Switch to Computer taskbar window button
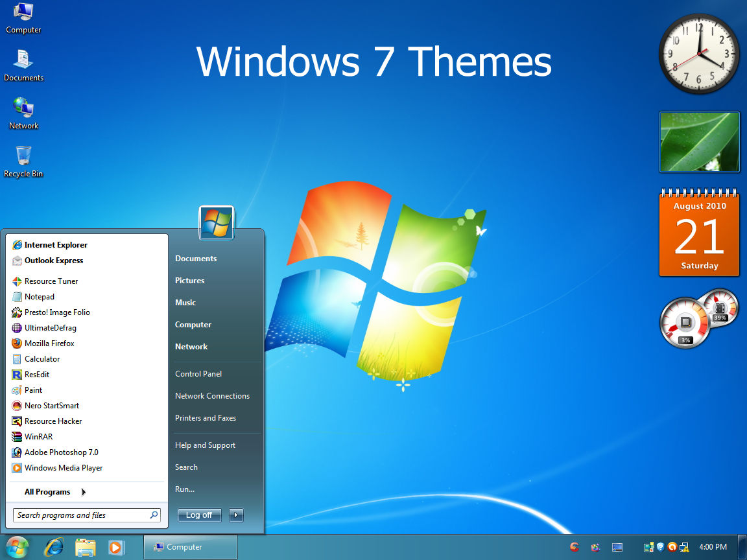Image resolution: width=747 pixels, height=560 pixels. coord(191,547)
